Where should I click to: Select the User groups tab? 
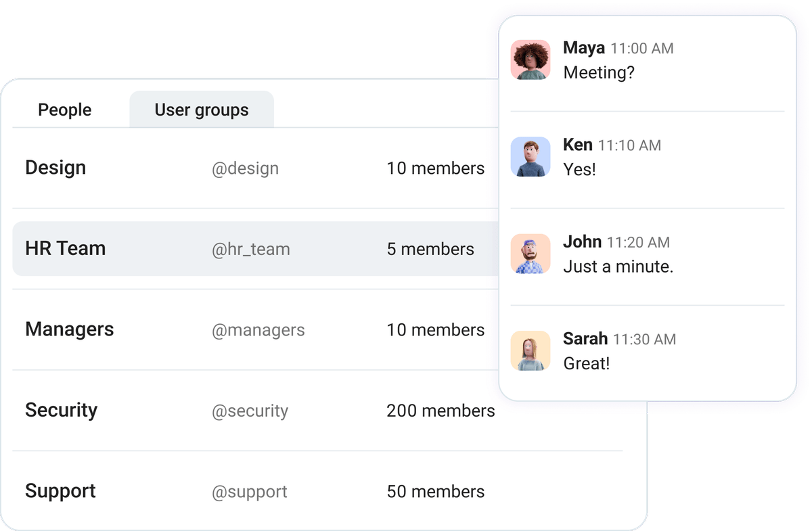tap(202, 110)
